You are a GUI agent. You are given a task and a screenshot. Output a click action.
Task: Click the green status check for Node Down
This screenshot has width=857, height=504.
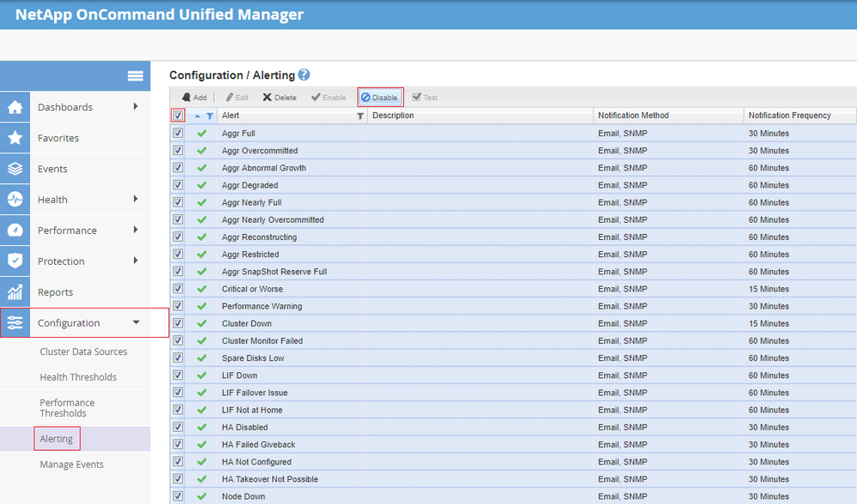click(x=202, y=496)
